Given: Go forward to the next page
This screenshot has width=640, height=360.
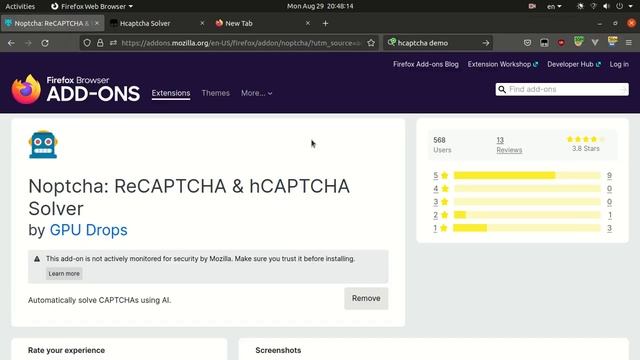Looking at the screenshot, I should 28,43.
